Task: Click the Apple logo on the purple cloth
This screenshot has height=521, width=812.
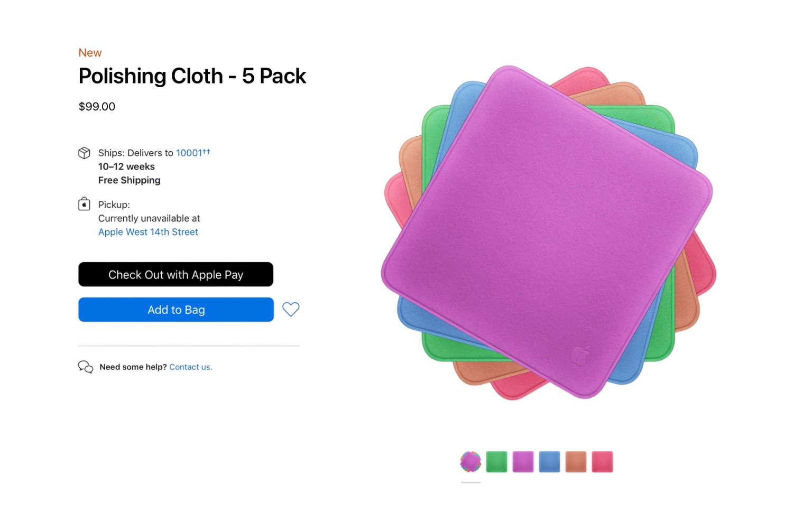Action: click(580, 356)
